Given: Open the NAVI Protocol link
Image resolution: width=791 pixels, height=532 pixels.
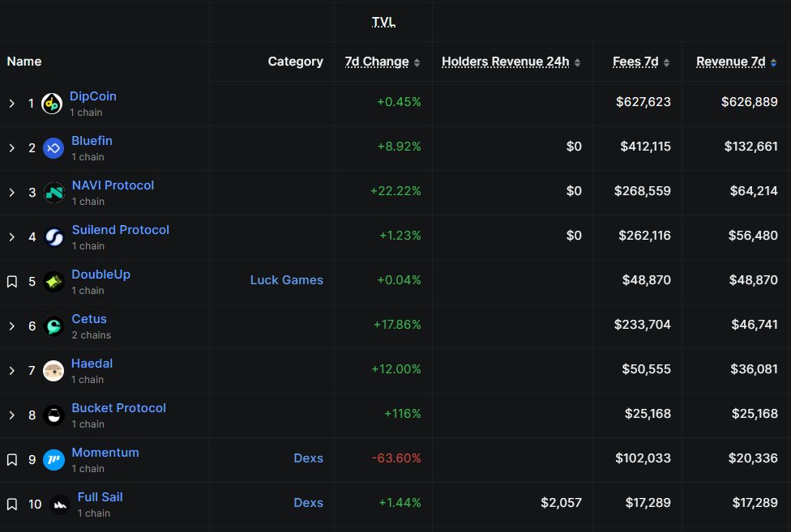Looking at the screenshot, I should click(113, 185).
